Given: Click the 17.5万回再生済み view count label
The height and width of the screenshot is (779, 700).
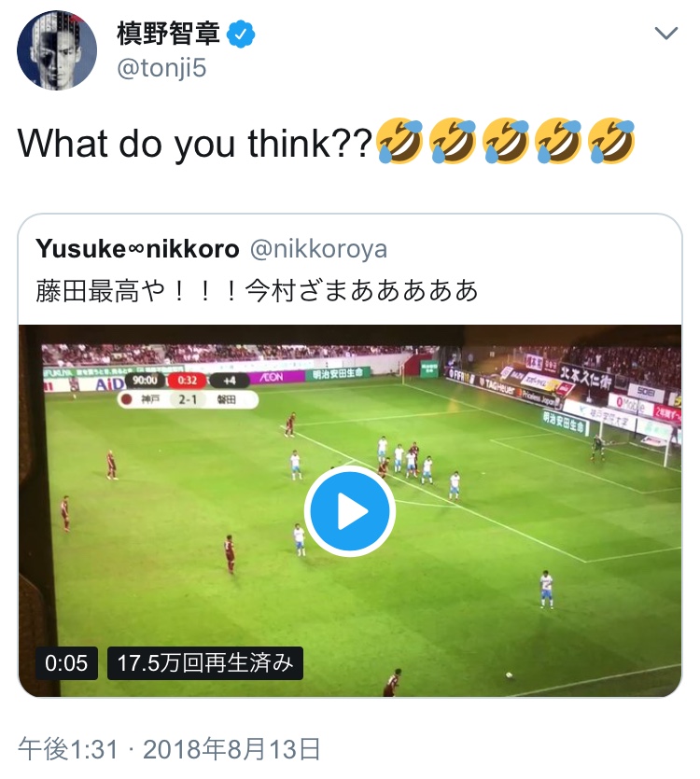Looking at the screenshot, I should (x=205, y=663).
